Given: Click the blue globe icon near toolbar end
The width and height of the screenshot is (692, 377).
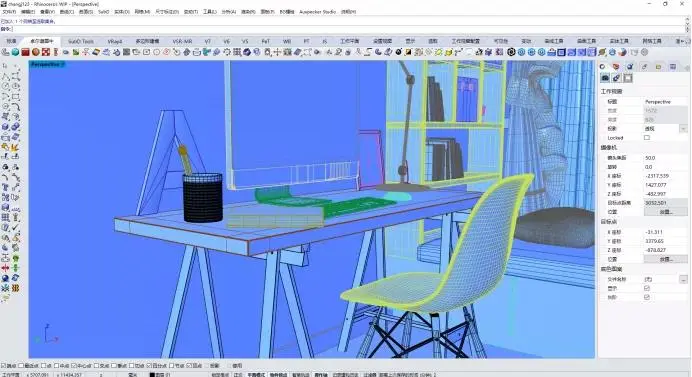Looking at the screenshot, I should point(612,52).
